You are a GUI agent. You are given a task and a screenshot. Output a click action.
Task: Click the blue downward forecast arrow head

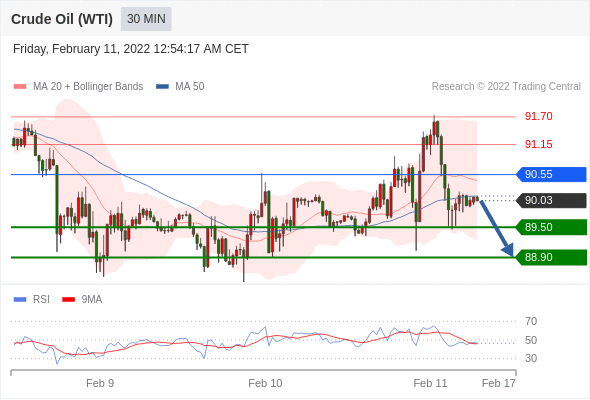click(x=508, y=250)
